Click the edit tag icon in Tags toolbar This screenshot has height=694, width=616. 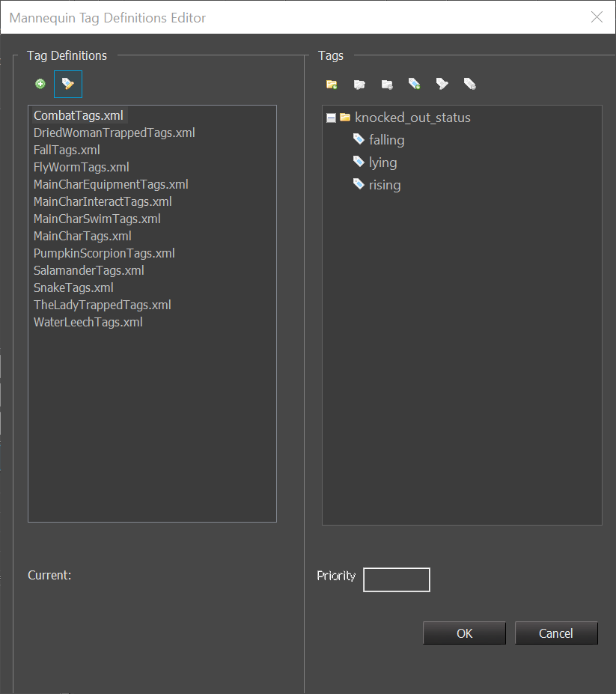442,85
